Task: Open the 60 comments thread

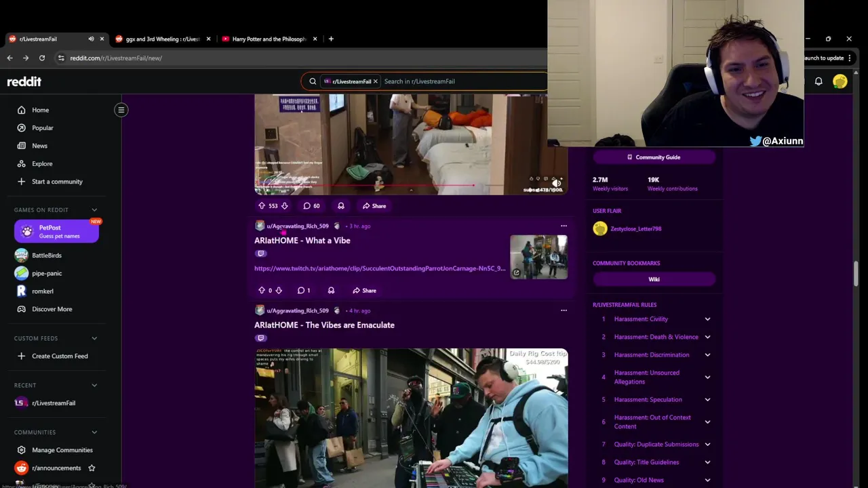Action: (312, 206)
